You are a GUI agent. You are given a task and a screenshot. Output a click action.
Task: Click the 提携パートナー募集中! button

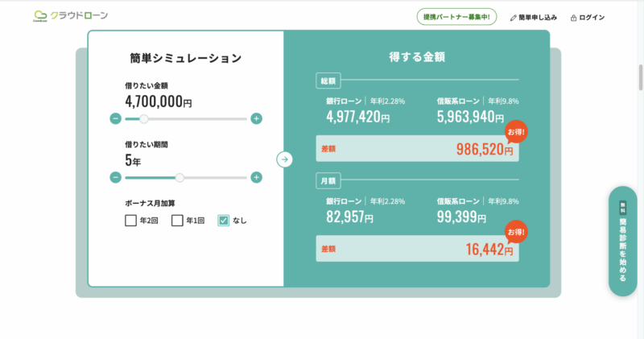point(457,17)
